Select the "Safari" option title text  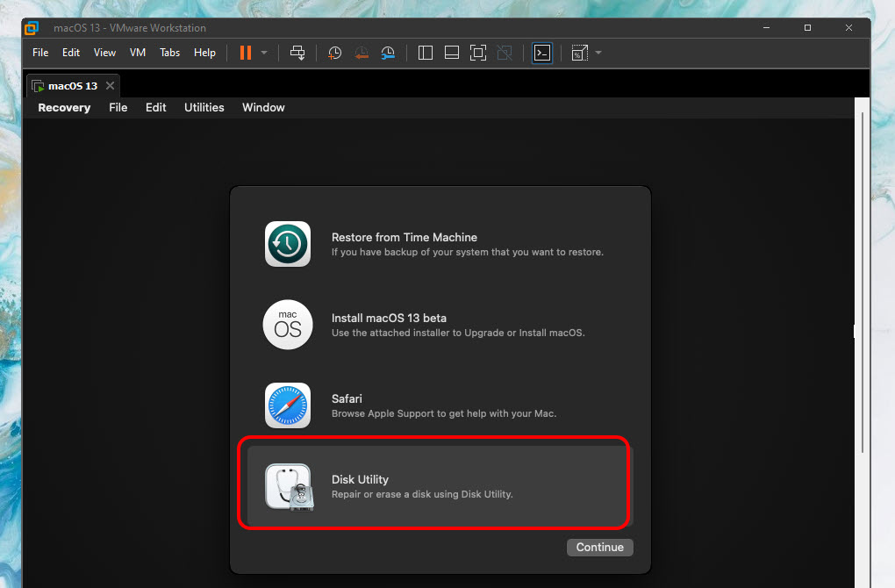(347, 399)
